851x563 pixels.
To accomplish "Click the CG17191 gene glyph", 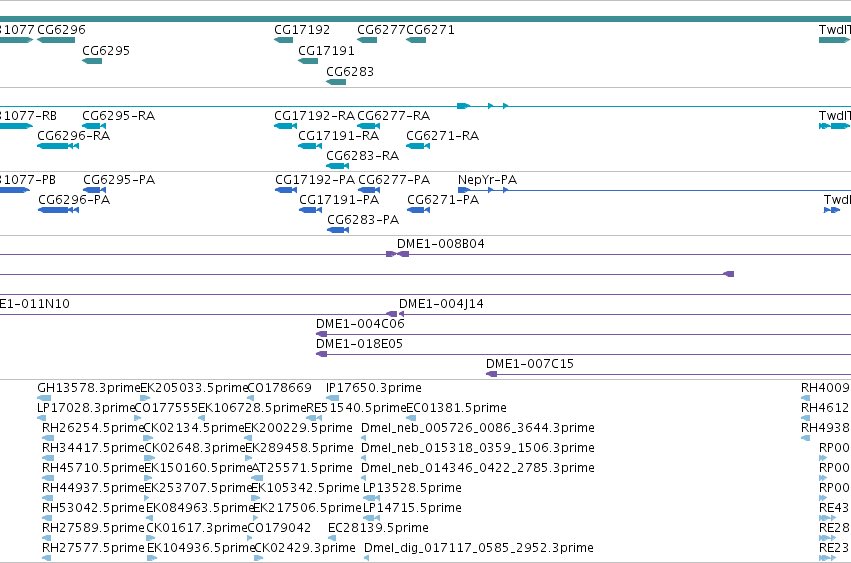I will [x=308, y=61].
